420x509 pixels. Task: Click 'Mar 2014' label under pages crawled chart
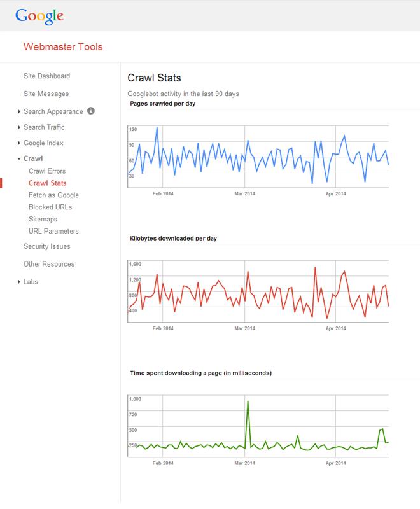click(244, 193)
